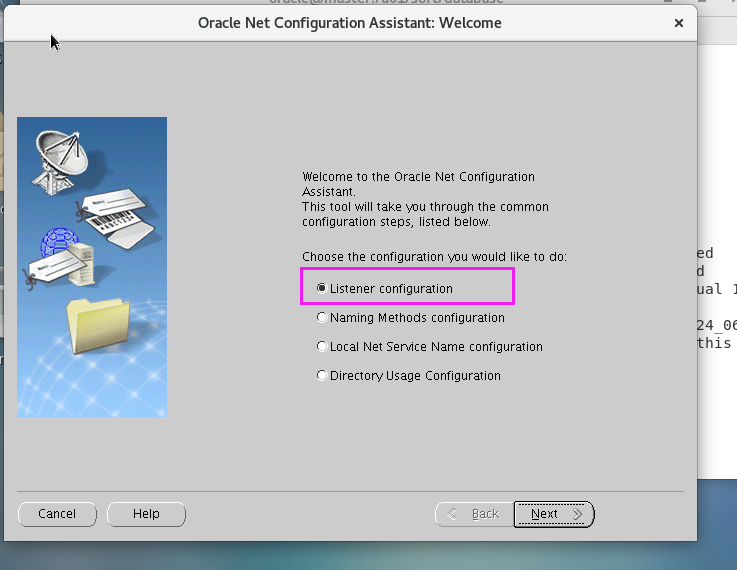Click the 'Welcome to the Oracle Net Configuration' text
Screen dimensions: 737x570
418,177
